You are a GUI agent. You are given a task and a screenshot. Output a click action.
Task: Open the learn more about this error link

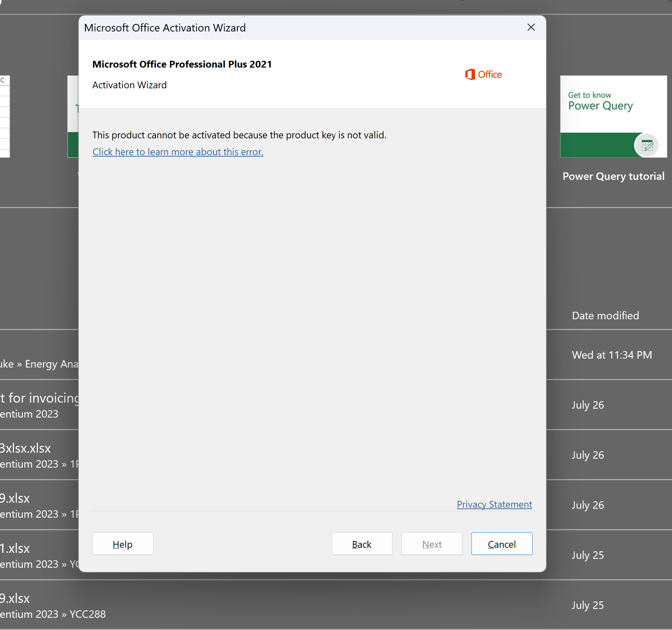click(x=178, y=152)
